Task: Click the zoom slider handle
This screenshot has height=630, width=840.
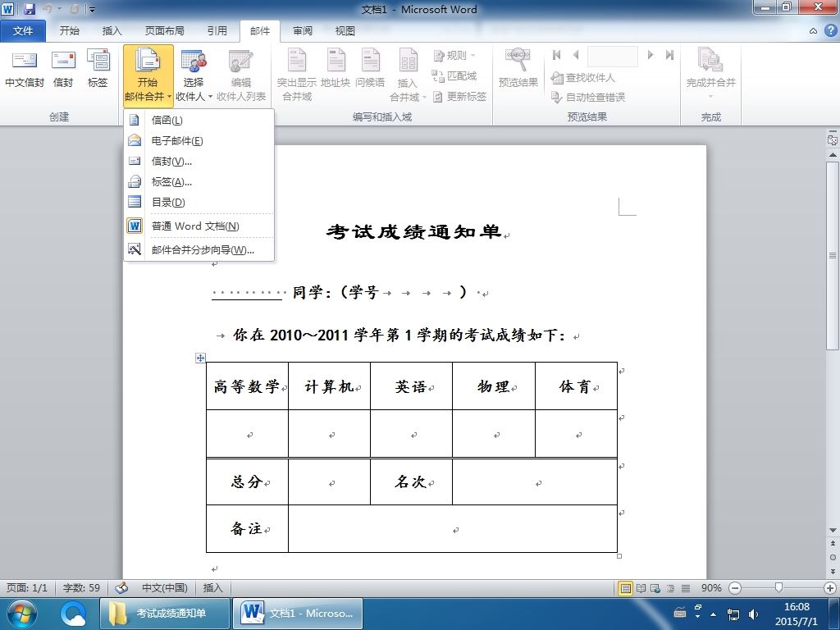Action: (x=778, y=588)
